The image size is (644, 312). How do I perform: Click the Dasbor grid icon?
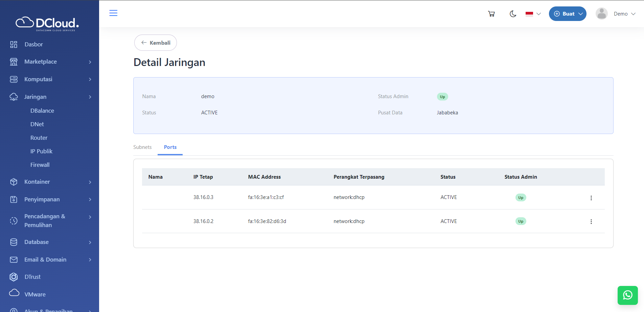tap(14, 44)
